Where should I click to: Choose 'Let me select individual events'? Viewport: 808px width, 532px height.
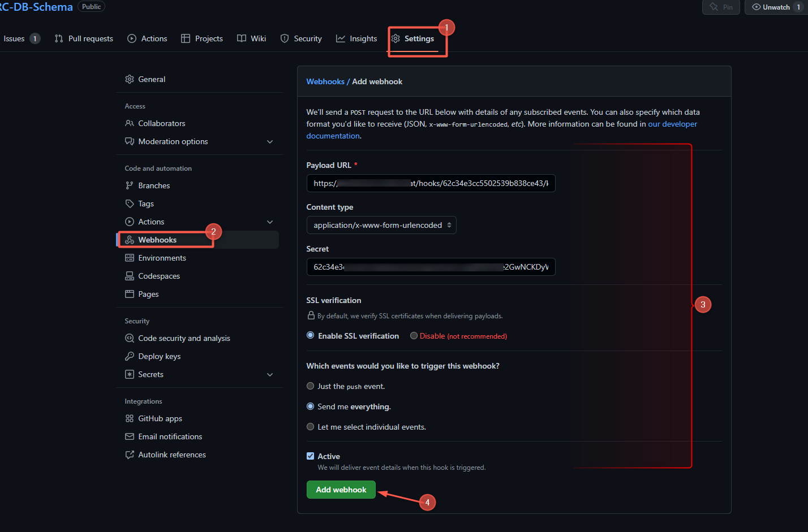click(x=310, y=427)
